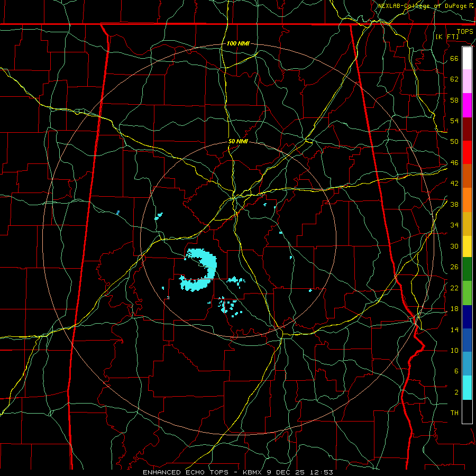The height and width of the screenshot is (476, 476).
Task: Click the black TH swatch in the legend
Action: [467, 411]
